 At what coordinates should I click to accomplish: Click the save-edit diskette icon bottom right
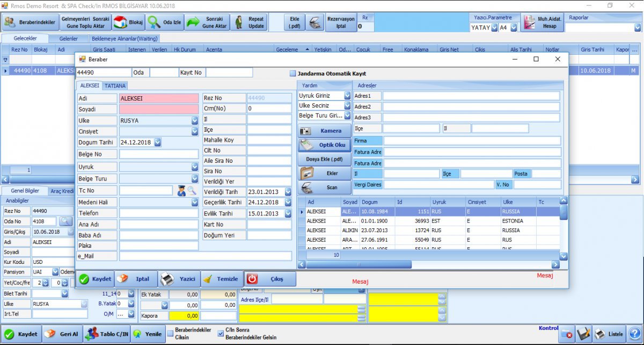[584, 334]
